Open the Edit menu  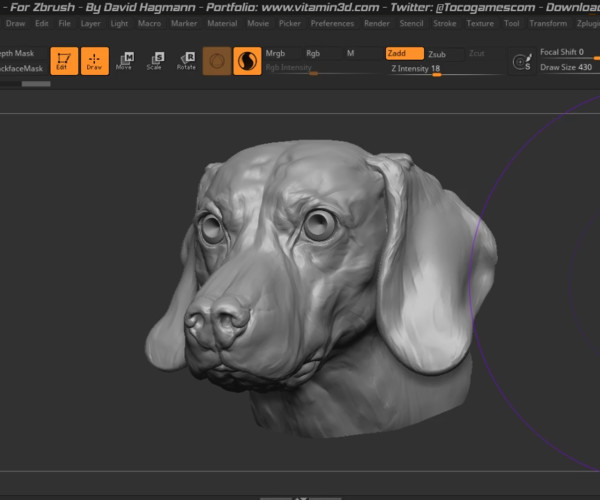42,23
